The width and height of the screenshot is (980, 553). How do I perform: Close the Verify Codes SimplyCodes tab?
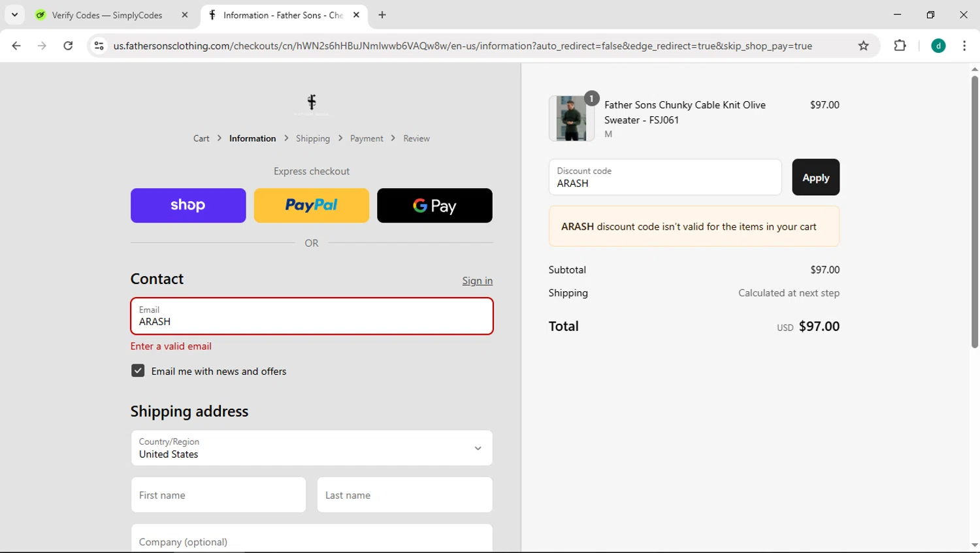click(x=185, y=15)
